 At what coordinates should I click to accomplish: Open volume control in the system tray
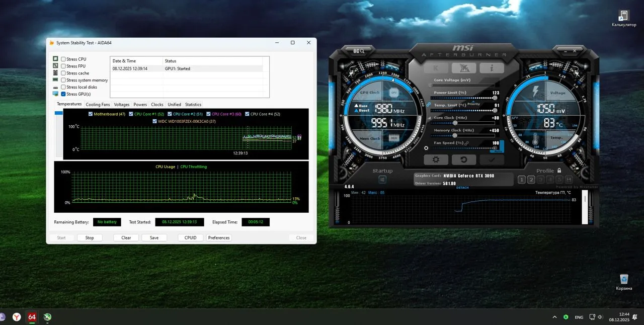(x=600, y=317)
